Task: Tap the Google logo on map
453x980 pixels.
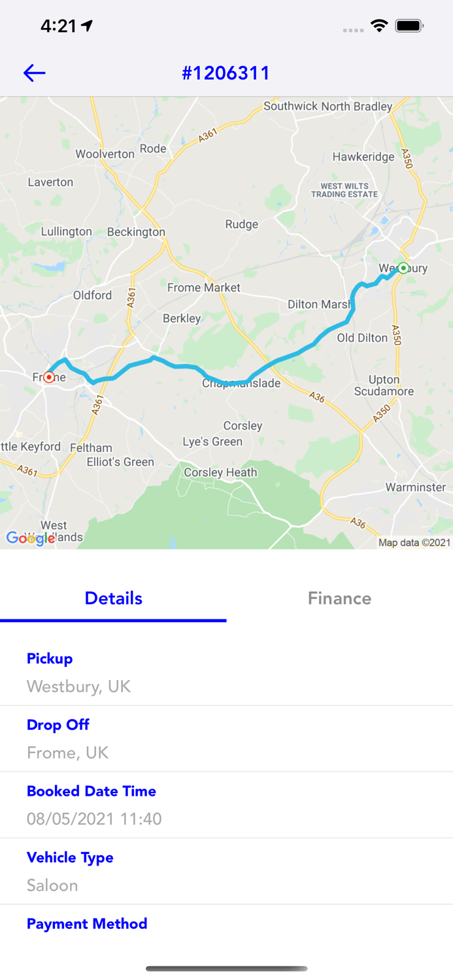Action: click(30, 538)
